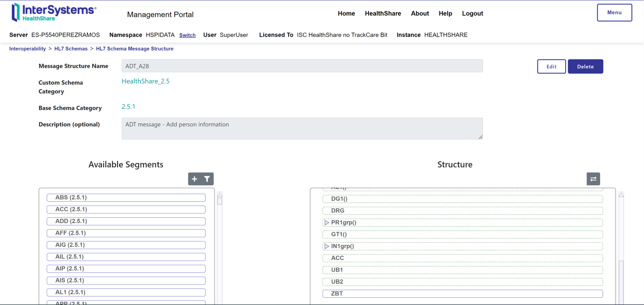
Task: Click the filter funnel icon
Action: pyautogui.click(x=207, y=179)
